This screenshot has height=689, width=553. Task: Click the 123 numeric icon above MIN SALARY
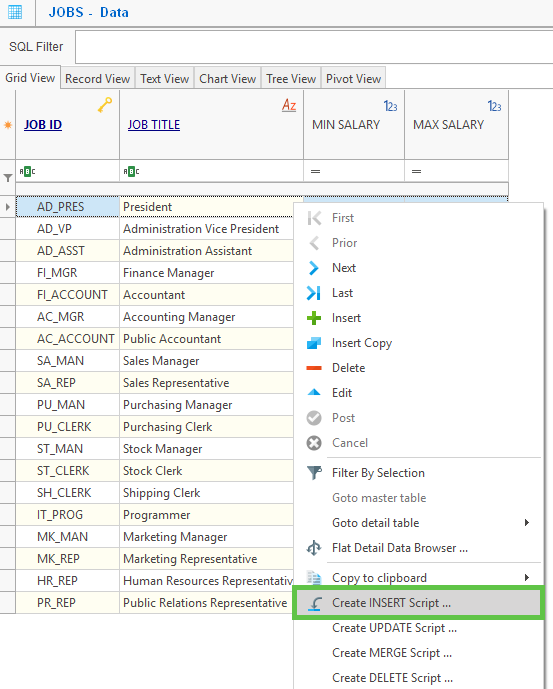[390, 106]
